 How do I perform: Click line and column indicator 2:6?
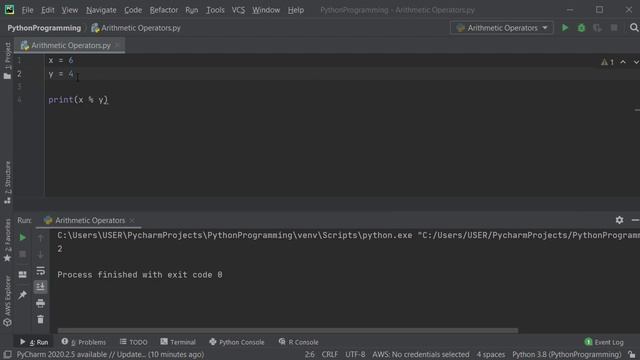tap(309, 354)
